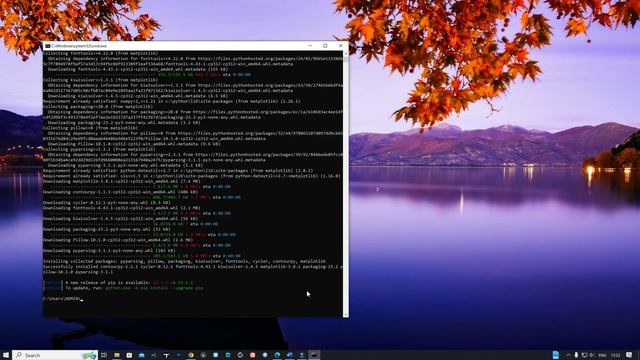640x360 pixels.
Task: Click the 'Installing collected packages' line
Action: (x=184, y=261)
